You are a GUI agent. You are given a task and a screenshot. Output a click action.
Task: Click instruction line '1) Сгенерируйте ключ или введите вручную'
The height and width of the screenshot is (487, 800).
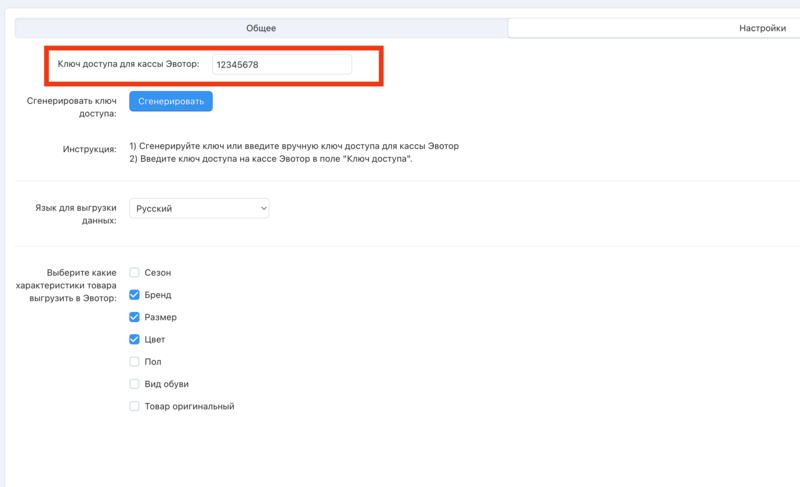tap(294, 146)
